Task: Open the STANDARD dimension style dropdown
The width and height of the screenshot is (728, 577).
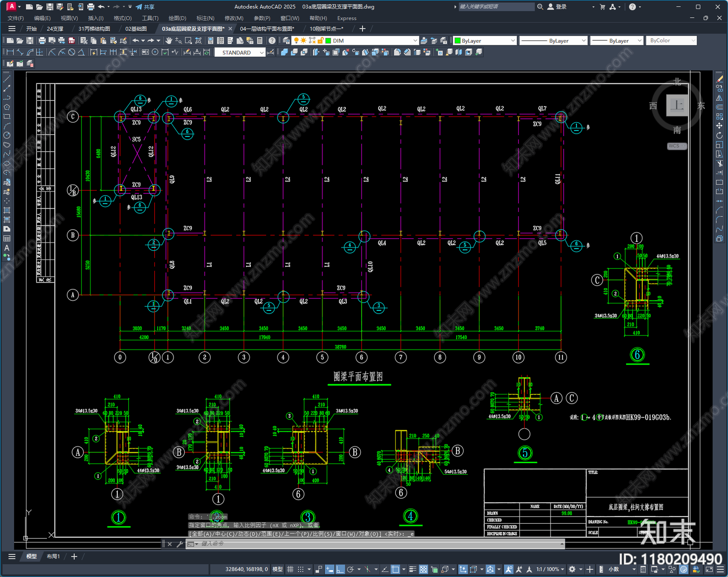Action: [240, 52]
